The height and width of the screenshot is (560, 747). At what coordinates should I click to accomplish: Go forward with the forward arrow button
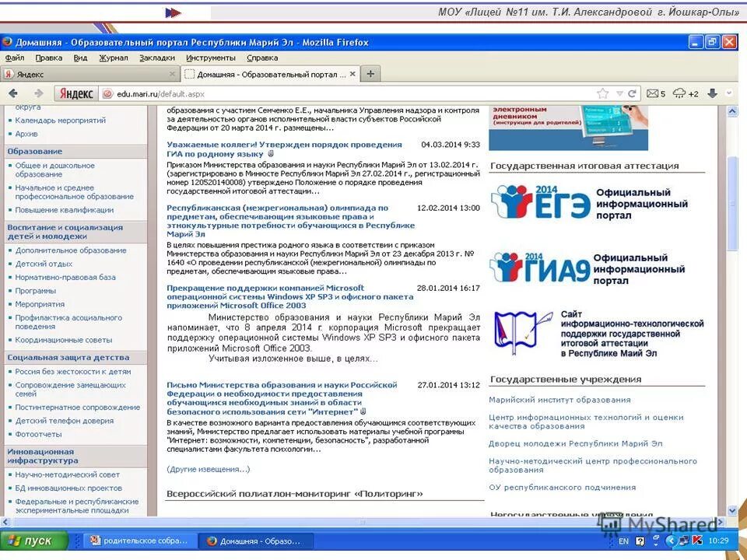(39, 93)
